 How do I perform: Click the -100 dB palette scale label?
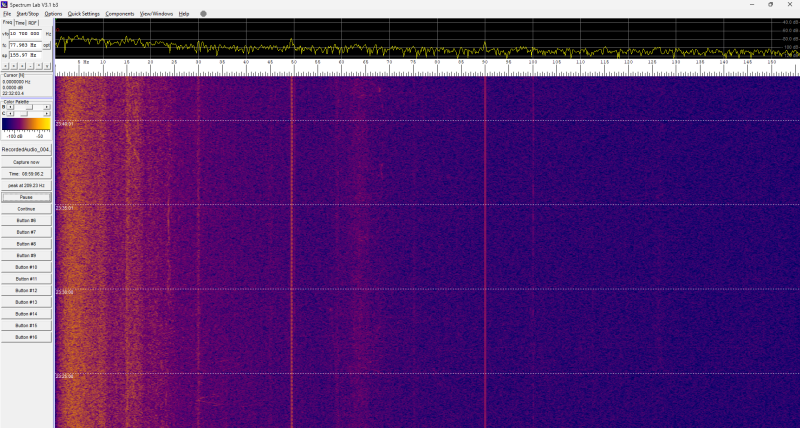[x=14, y=136]
